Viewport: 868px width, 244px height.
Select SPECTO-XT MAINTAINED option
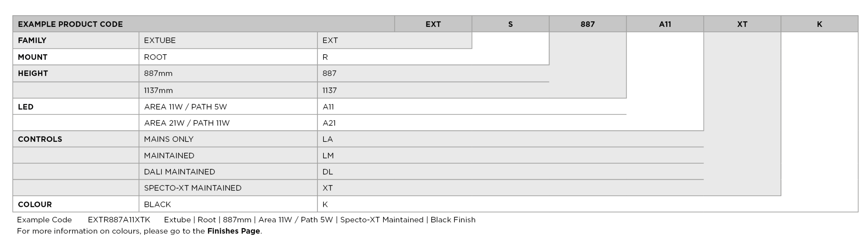(193, 188)
